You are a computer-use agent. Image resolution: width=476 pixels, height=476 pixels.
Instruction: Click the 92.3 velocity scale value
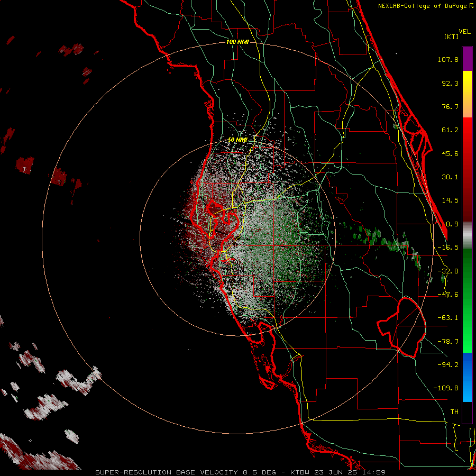click(x=450, y=83)
